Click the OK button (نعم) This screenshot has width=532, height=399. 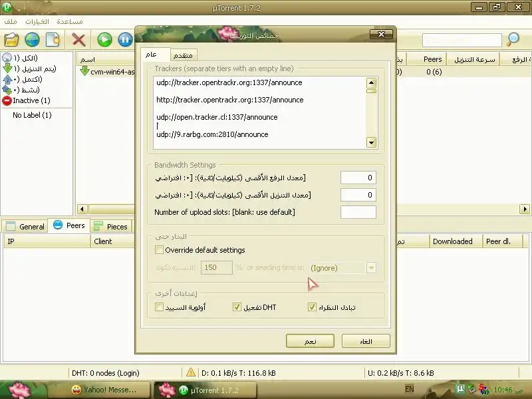coord(310,341)
